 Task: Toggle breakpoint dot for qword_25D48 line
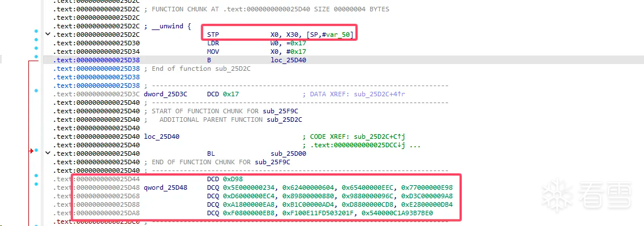coord(36,184)
